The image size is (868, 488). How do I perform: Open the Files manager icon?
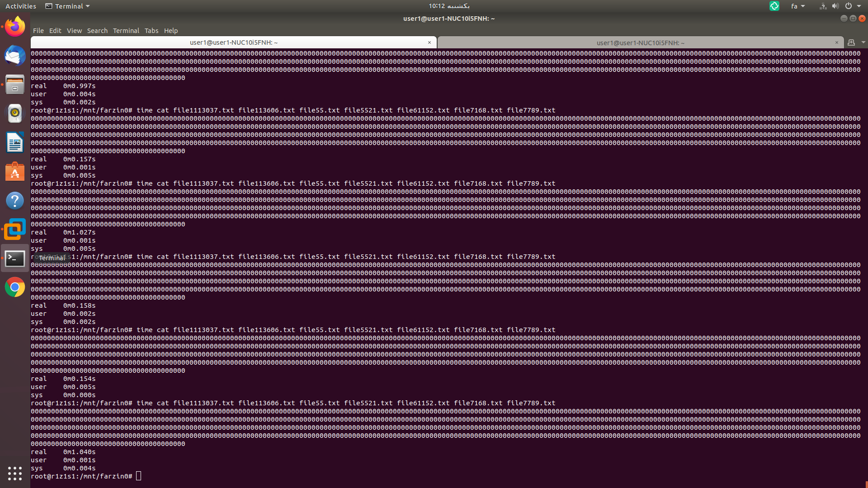tap(15, 84)
